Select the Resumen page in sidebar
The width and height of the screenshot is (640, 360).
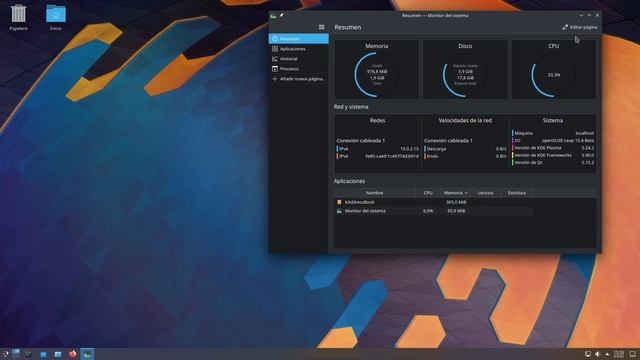[x=299, y=39]
